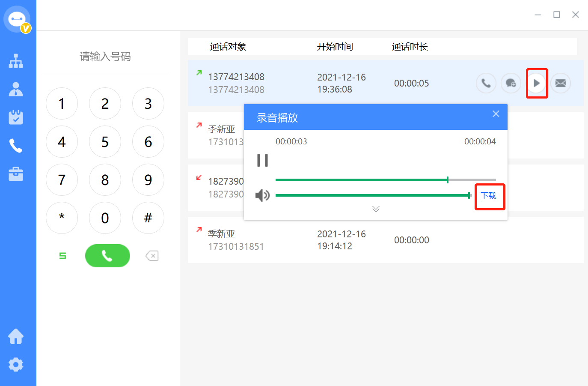Pause the recording playback
Image resolution: width=588 pixels, height=386 pixels.
pyautogui.click(x=262, y=160)
